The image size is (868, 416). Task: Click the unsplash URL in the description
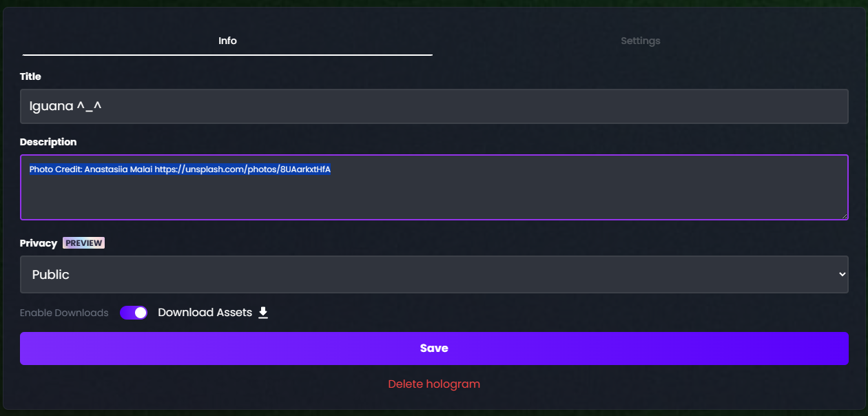[x=242, y=169]
